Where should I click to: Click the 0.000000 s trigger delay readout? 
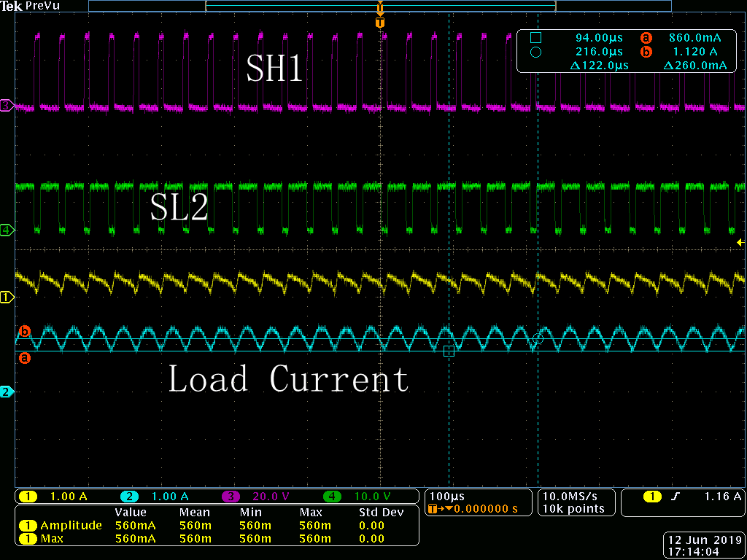pyautogui.click(x=485, y=508)
